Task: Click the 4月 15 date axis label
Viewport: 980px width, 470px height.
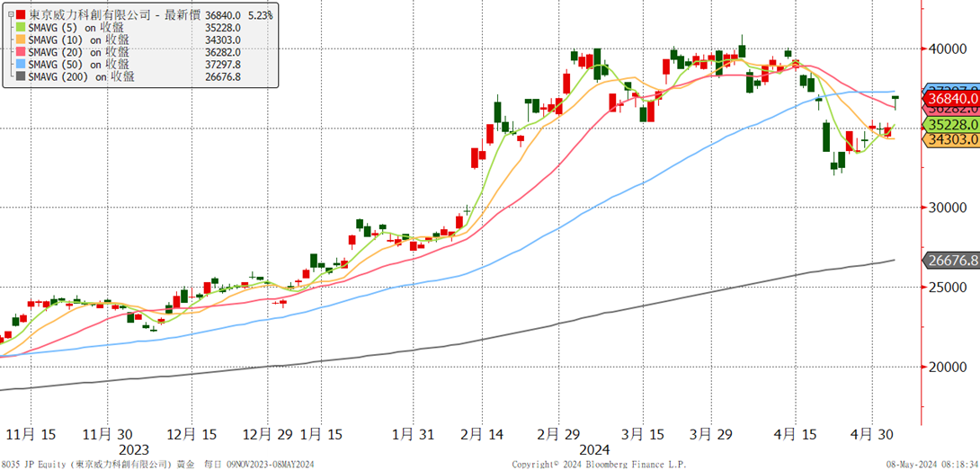Action: (x=796, y=434)
